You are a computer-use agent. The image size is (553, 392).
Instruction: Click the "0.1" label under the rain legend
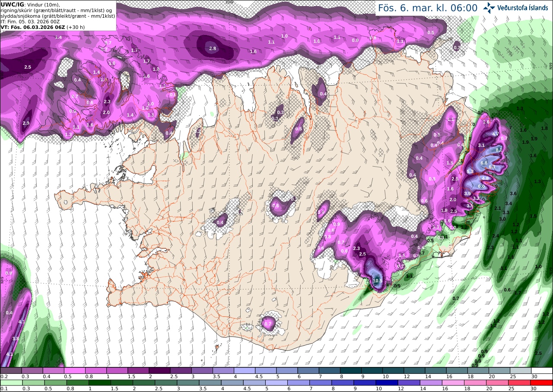click(4, 389)
